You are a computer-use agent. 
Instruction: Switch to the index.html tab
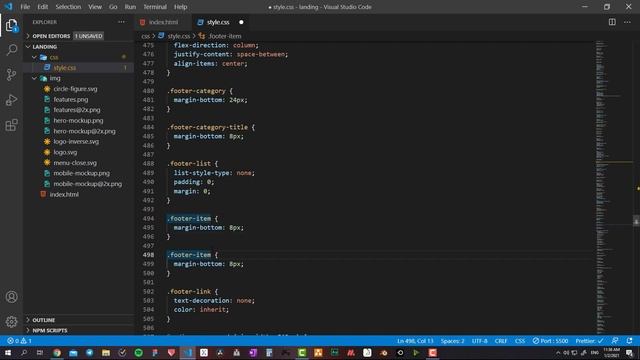pyautogui.click(x=163, y=22)
